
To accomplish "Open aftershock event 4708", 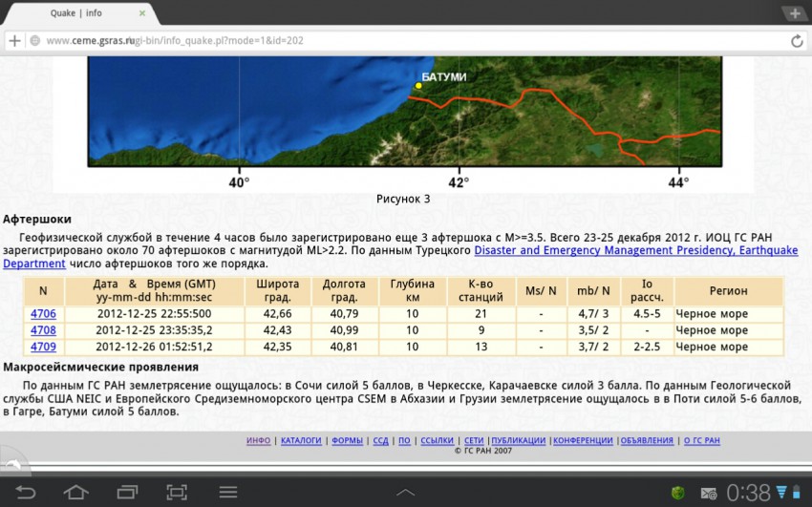I will pyautogui.click(x=43, y=329).
